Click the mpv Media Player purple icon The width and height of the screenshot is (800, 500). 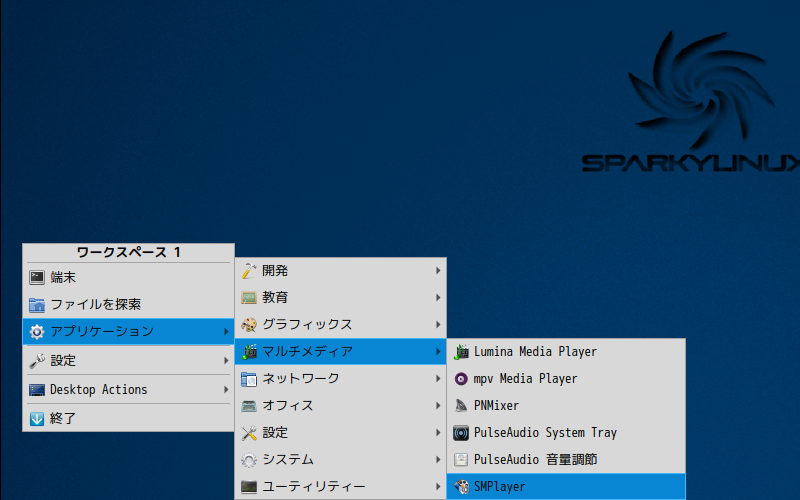click(x=461, y=379)
